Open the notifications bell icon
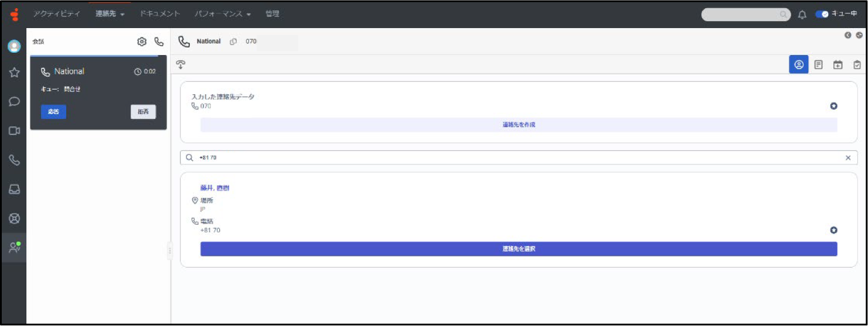Image resolution: width=868 pixels, height=326 pixels. [x=802, y=15]
